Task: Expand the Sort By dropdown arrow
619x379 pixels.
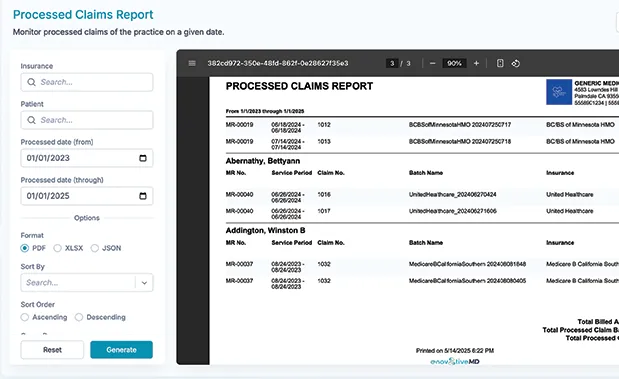Action: tap(144, 283)
